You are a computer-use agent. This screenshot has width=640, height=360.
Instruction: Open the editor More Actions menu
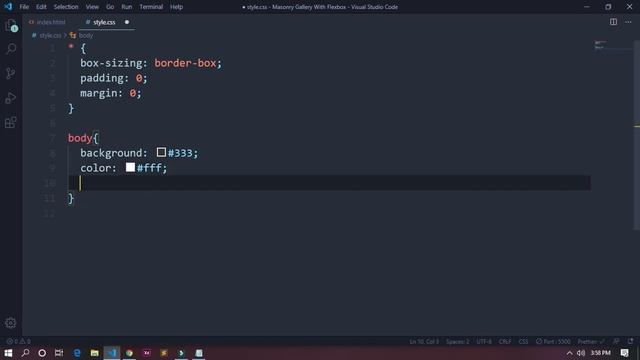pos(628,22)
